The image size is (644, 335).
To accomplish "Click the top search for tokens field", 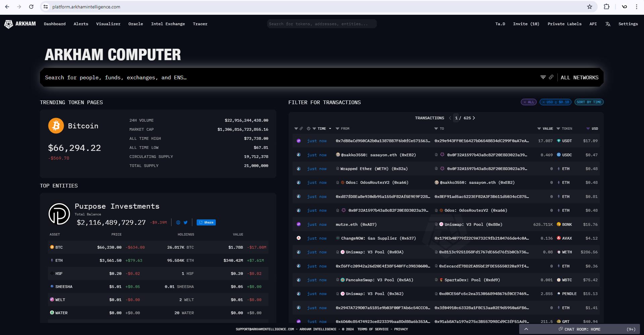I will [322, 24].
